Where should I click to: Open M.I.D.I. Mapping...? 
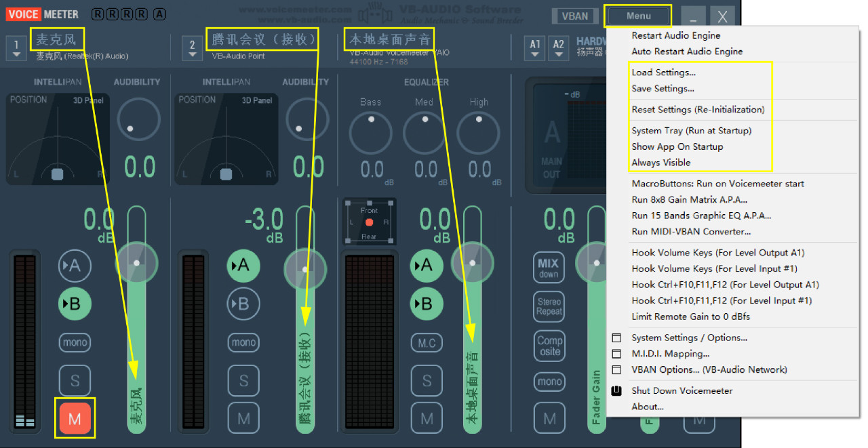tap(670, 354)
